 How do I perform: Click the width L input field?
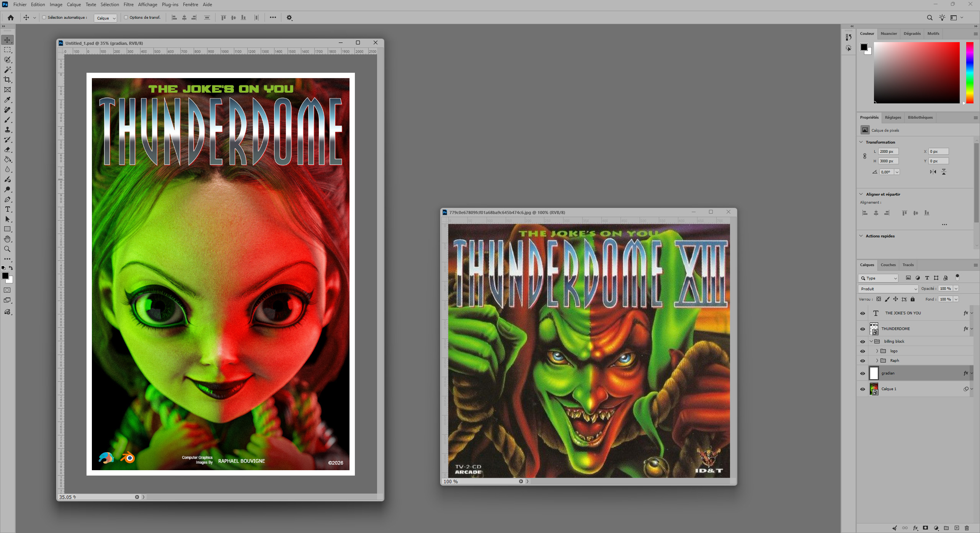point(888,152)
